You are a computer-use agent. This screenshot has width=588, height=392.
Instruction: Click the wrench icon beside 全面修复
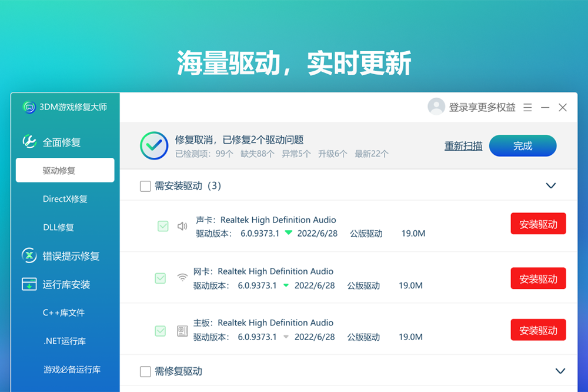29,142
